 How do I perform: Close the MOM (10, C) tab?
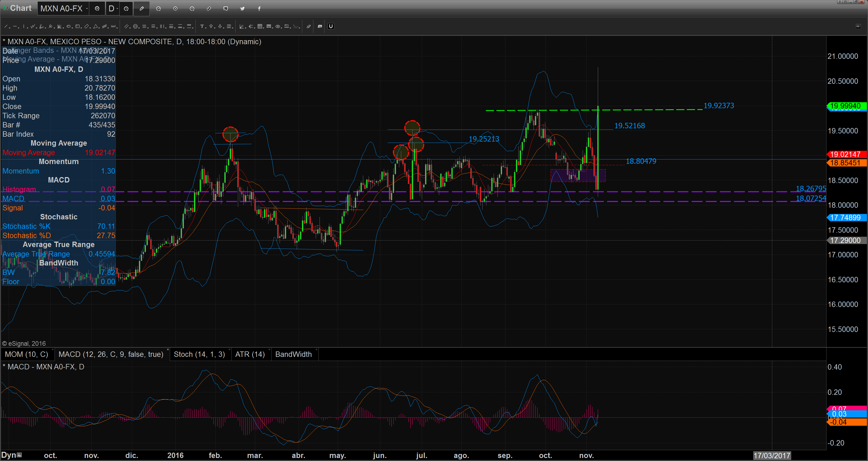coord(53,350)
